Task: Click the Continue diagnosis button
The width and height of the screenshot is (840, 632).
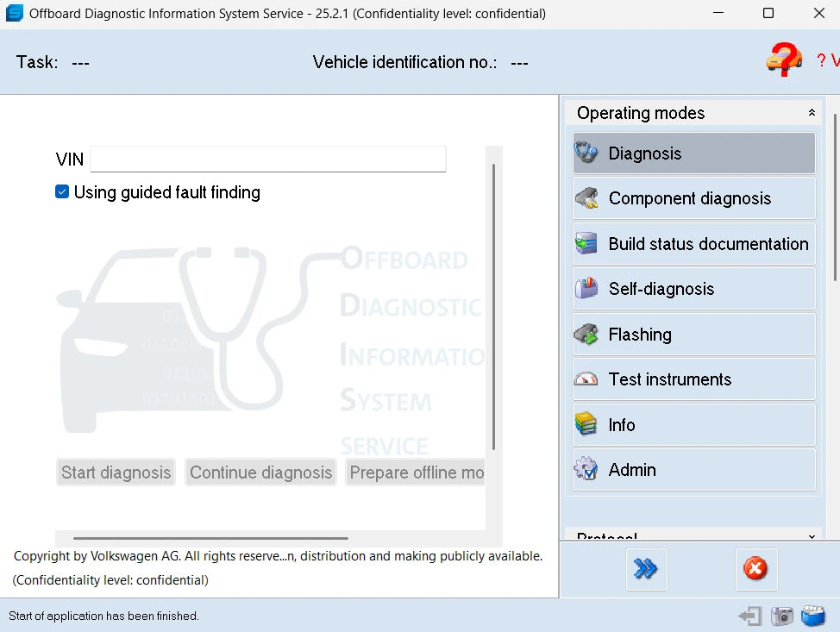Action: click(x=261, y=472)
